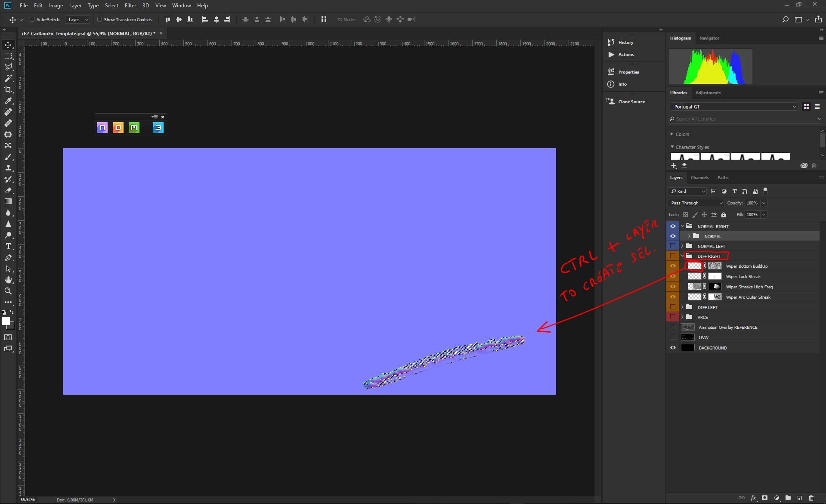Screen dimensions: 826x504
Task: Show the UVW layer
Action: (673, 337)
